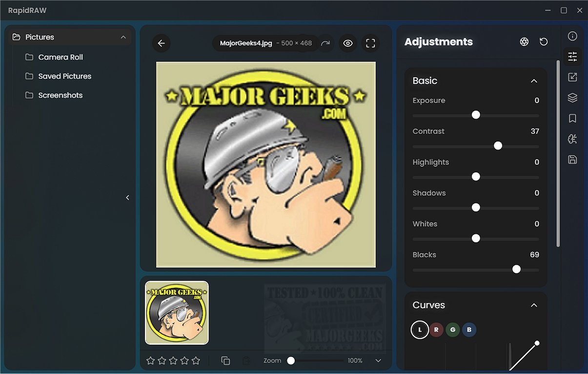Click the MajorGeeks4.jpg file name

(246, 43)
